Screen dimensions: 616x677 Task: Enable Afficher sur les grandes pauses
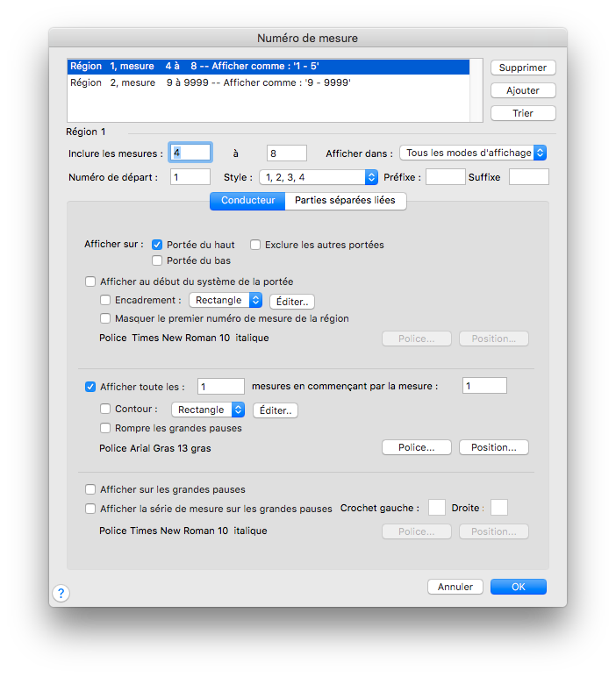pyautogui.click(x=90, y=489)
